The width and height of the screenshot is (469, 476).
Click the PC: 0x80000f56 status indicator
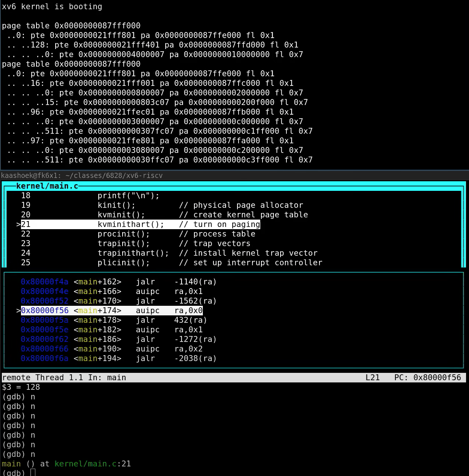point(427,378)
